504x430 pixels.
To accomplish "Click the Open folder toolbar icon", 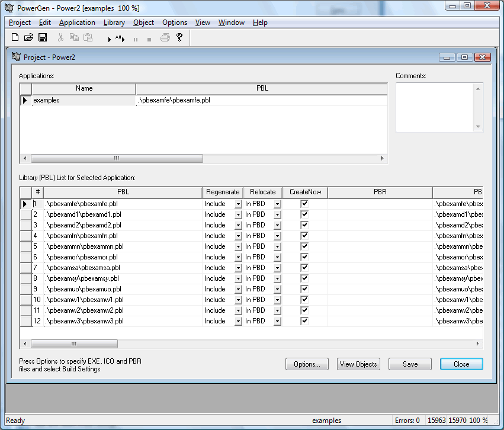I will click(x=28, y=37).
